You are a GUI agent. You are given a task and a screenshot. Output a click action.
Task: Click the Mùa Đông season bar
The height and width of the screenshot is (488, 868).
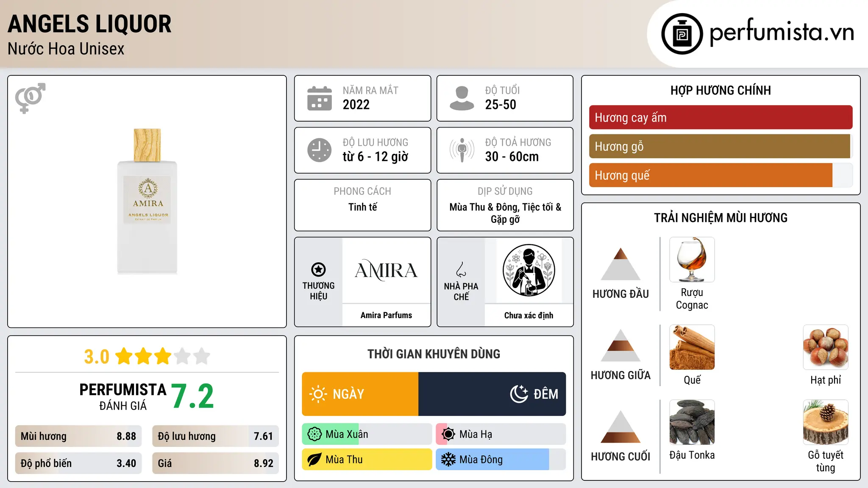tap(501, 460)
